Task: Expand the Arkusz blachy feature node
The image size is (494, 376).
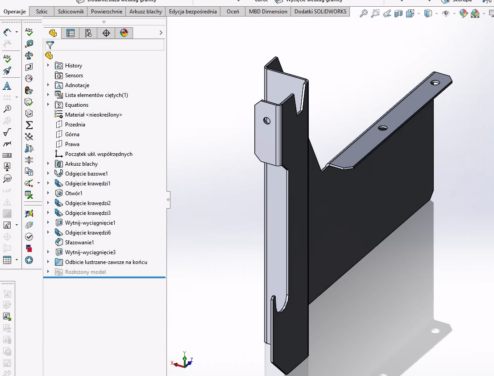Action: pyautogui.click(x=48, y=164)
